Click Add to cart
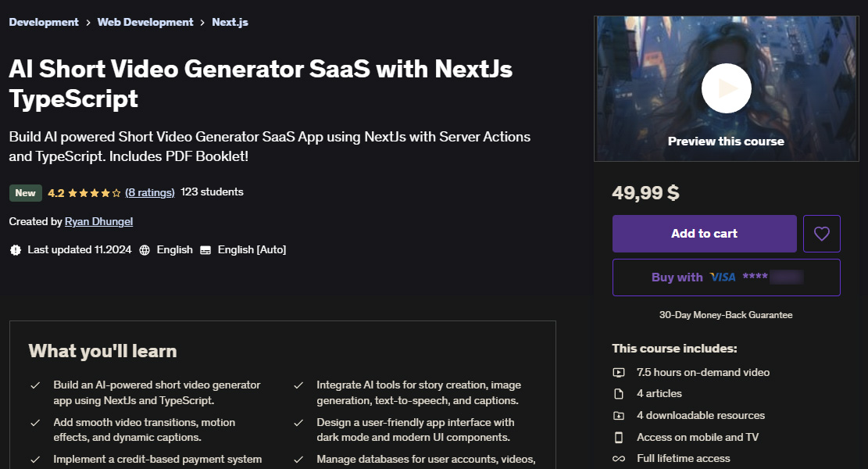The height and width of the screenshot is (469, 868). 703,233
